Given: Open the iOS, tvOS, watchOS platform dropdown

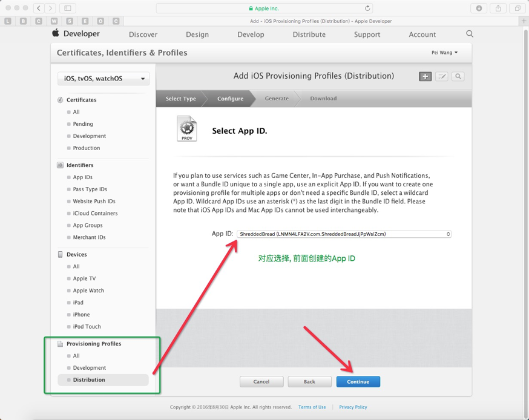Looking at the screenshot, I should point(103,79).
